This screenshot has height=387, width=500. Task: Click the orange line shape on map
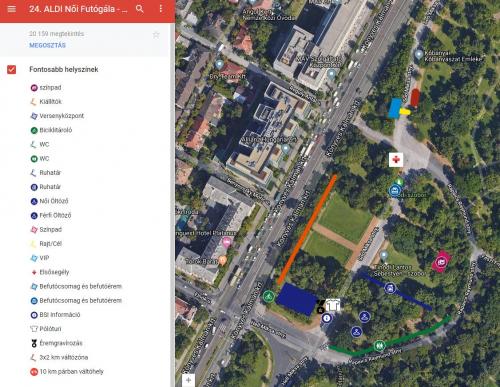point(307,230)
